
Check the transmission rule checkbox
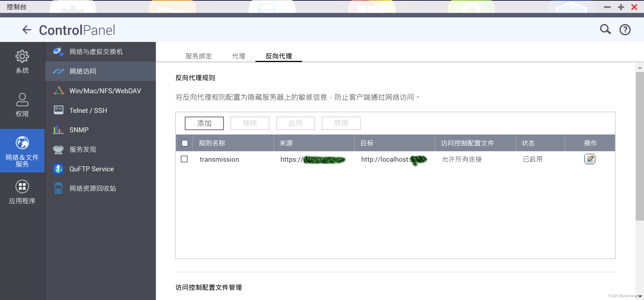pos(184,159)
